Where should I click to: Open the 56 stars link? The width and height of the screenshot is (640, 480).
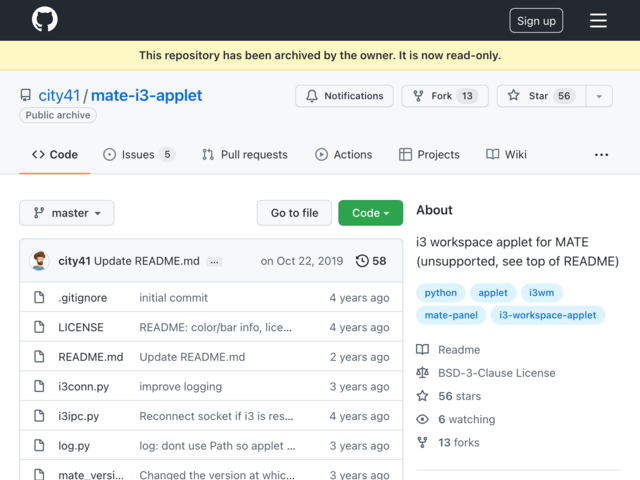(x=459, y=396)
